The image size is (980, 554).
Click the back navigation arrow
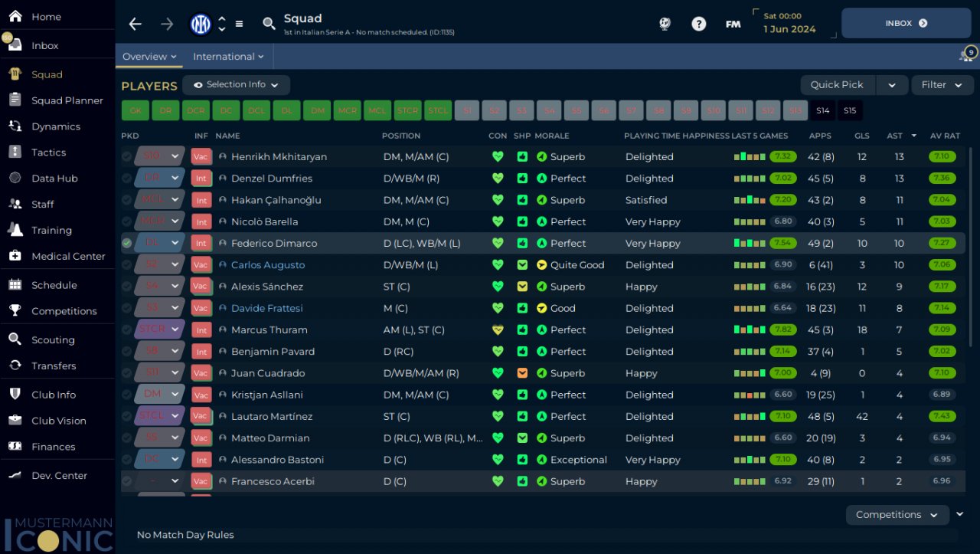pyautogui.click(x=136, y=24)
